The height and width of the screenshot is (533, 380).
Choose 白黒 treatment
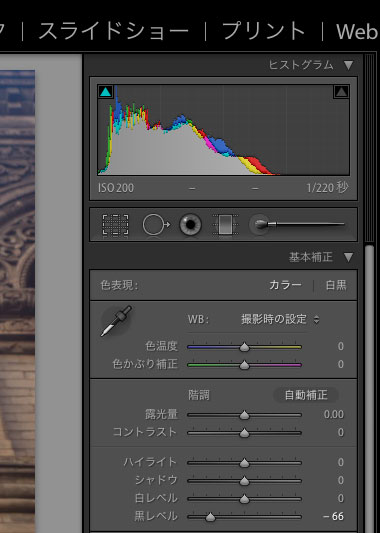(336, 285)
